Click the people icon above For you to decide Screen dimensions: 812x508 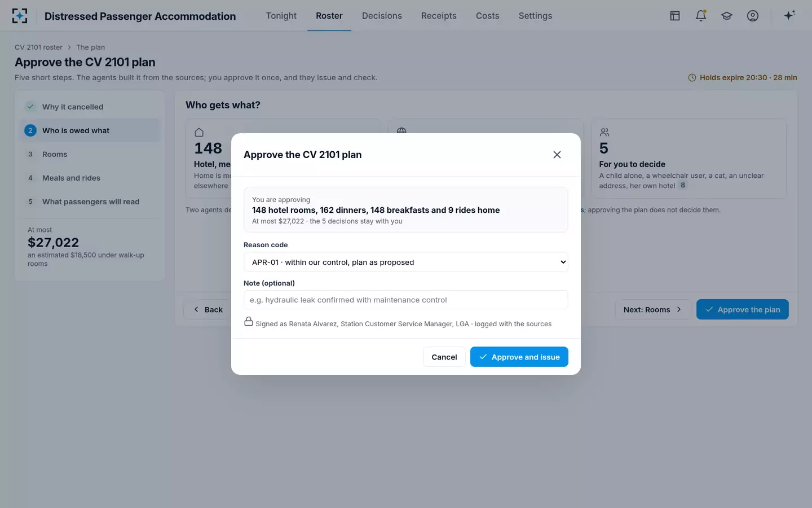(604, 132)
